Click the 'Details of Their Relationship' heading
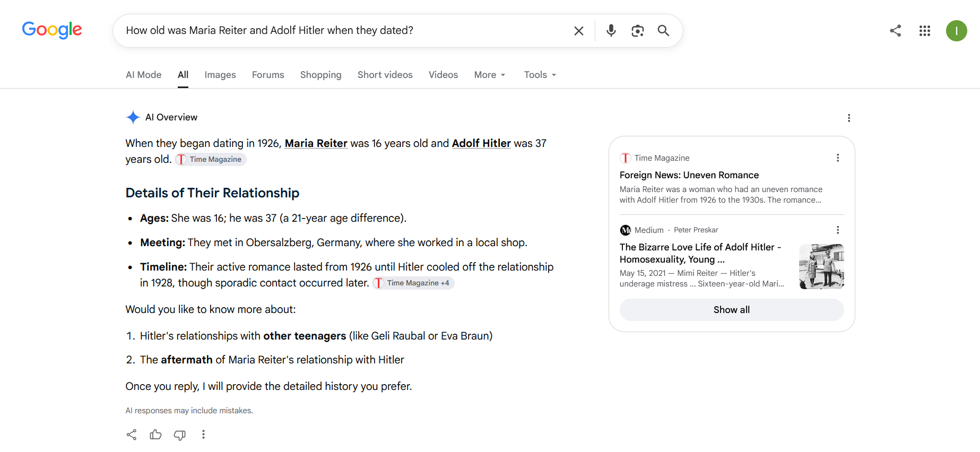This screenshot has height=452, width=980. [212, 193]
